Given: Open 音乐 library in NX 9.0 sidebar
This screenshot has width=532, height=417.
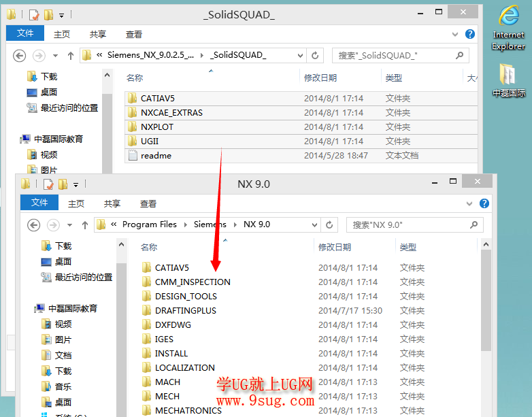Looking at the screenshot, I should 56,386.
